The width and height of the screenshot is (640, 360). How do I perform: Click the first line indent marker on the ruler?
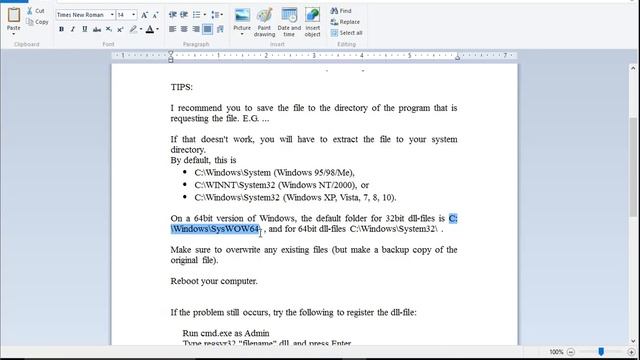click(171, 53)
